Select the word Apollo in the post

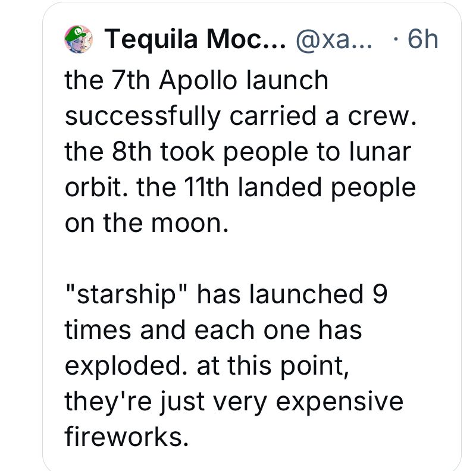(x=198, y=81)
